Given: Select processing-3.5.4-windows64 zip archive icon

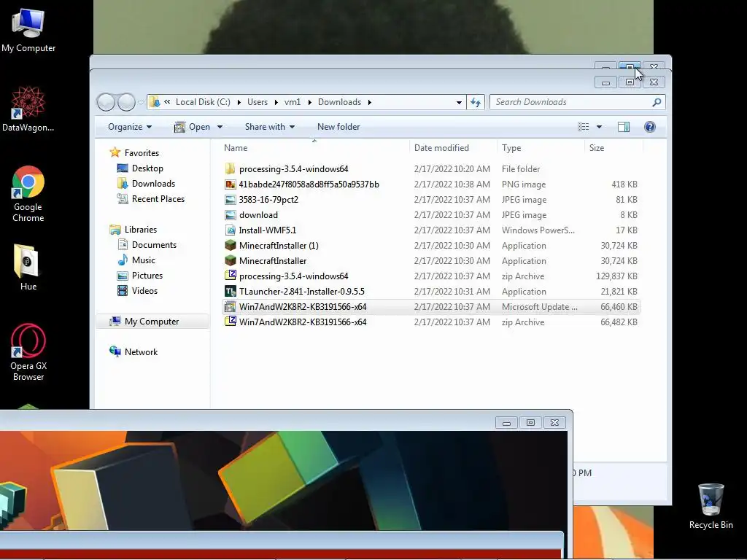Looking at the screenshot, I should [230, 276].
